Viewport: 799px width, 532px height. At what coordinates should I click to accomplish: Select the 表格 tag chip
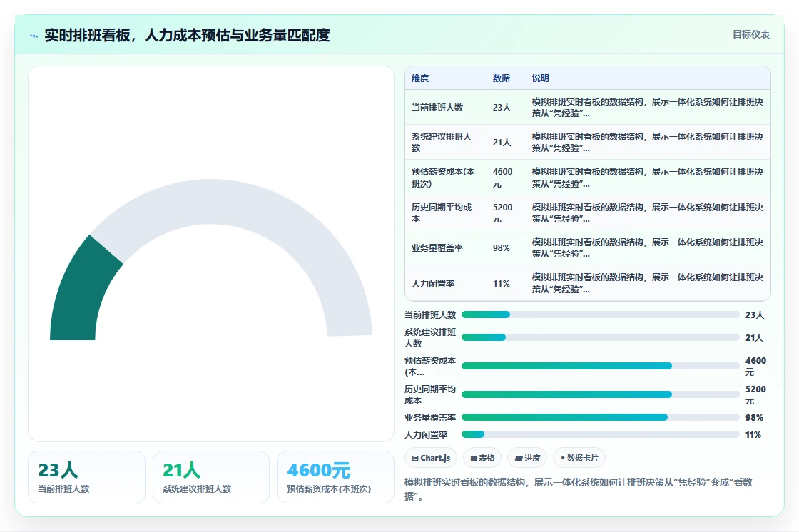pos(482,458)
